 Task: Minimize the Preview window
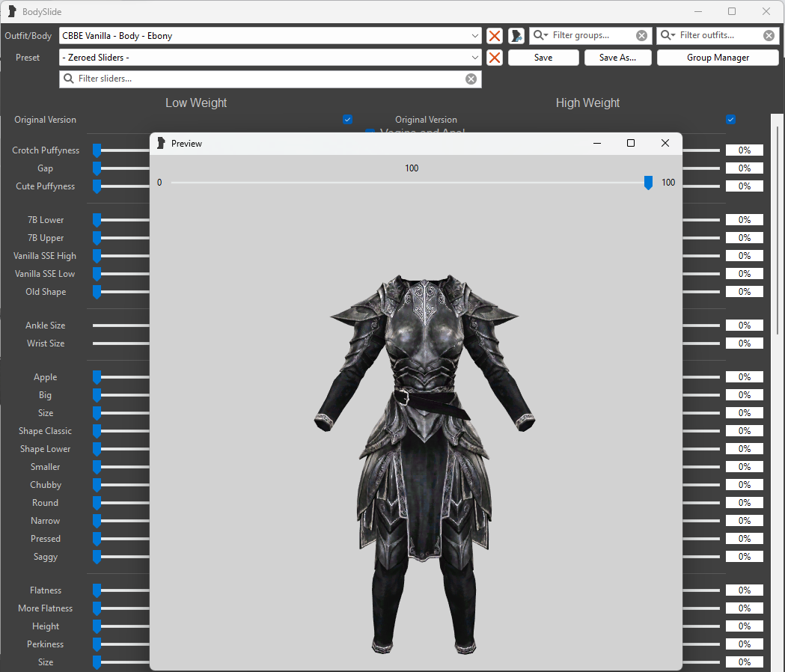[x=596, y=143]
